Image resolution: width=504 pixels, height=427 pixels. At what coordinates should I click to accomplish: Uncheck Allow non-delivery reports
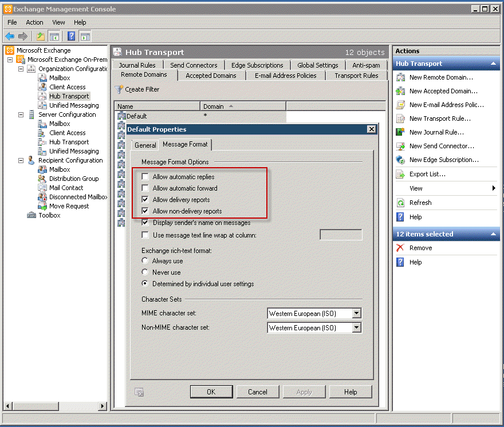point(145,211)
